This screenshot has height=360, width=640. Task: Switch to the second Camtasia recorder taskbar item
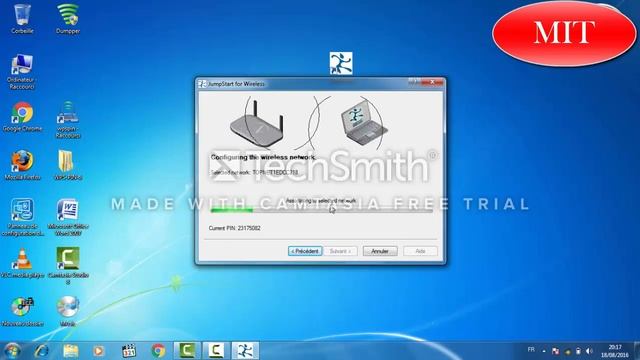tap(216, 351)
